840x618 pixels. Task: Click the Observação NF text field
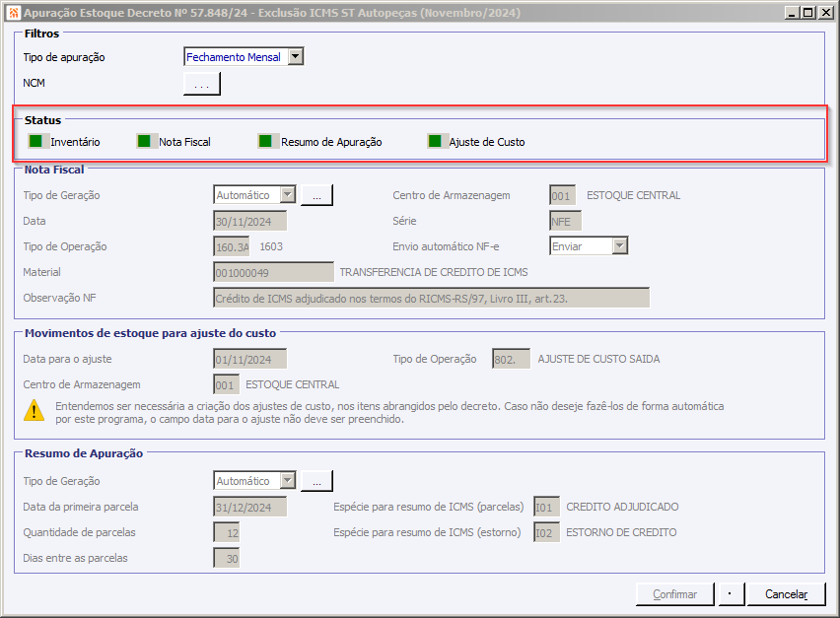[431, 298]
